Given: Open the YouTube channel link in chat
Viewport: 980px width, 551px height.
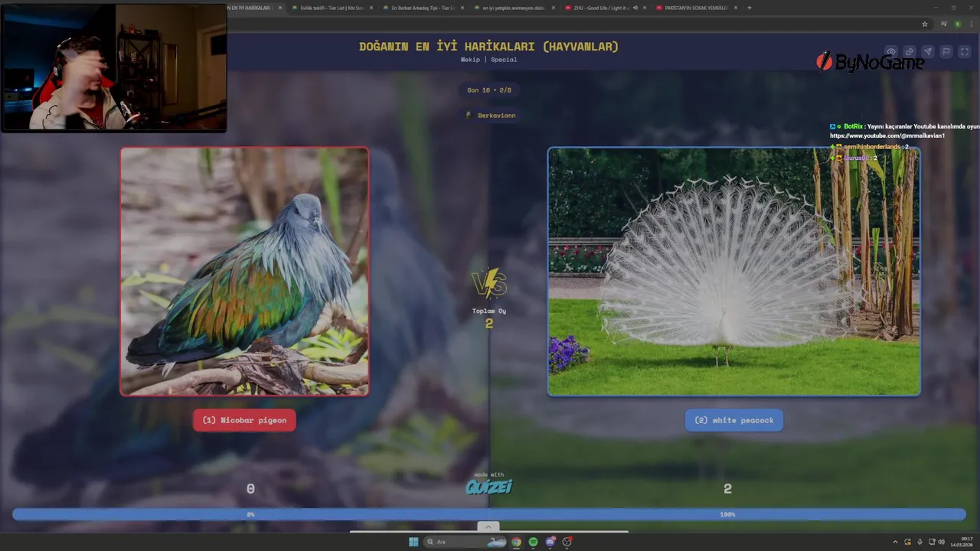Looking at the screenshot, I should tap(887, 135).
